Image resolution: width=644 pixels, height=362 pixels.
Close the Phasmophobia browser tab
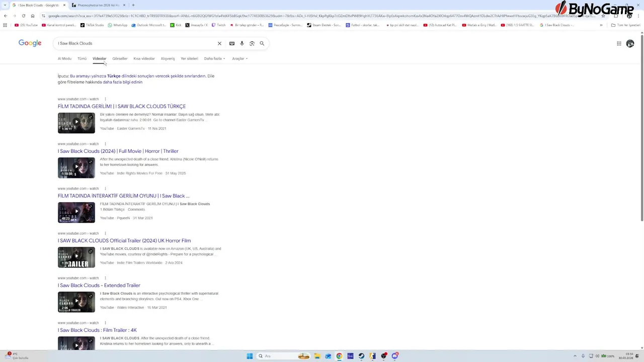(124, 5)
